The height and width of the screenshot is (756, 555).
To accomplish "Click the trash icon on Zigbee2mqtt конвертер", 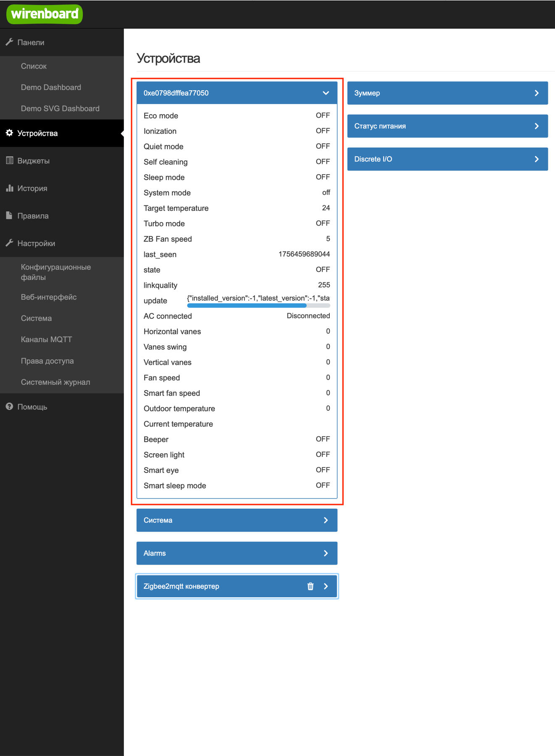I will [x=310, y=586].
